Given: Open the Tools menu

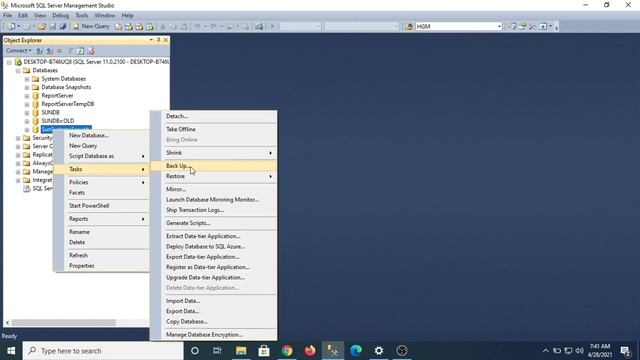Looking at the screenshot, I should coord(82,15).
